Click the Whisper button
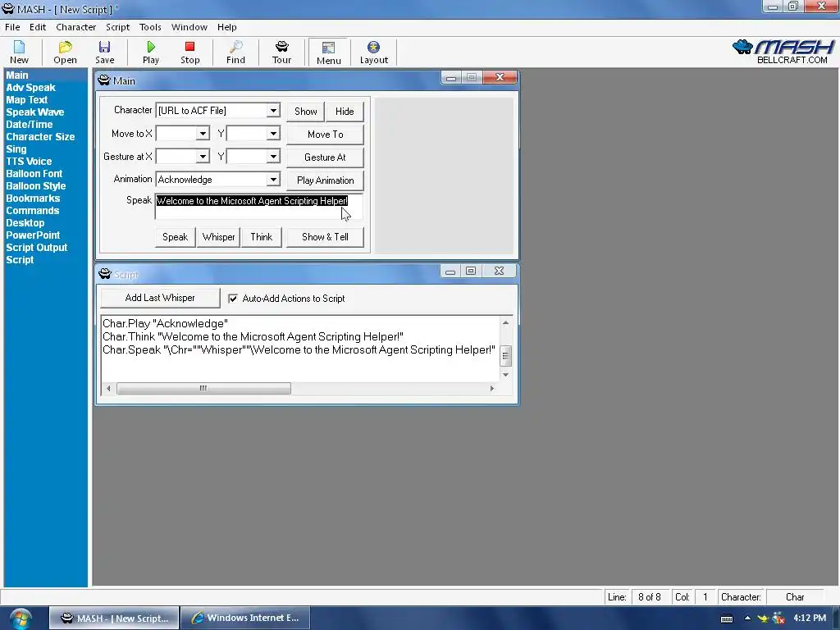Viewport: 840px width, 630px height. (x=218, y=237)
